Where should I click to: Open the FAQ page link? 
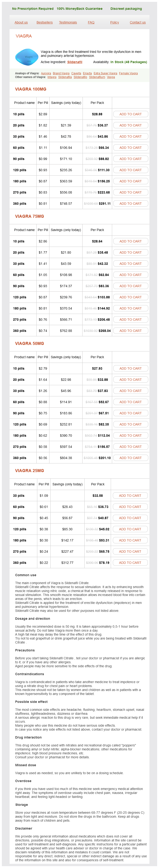[x=91, y=23]
